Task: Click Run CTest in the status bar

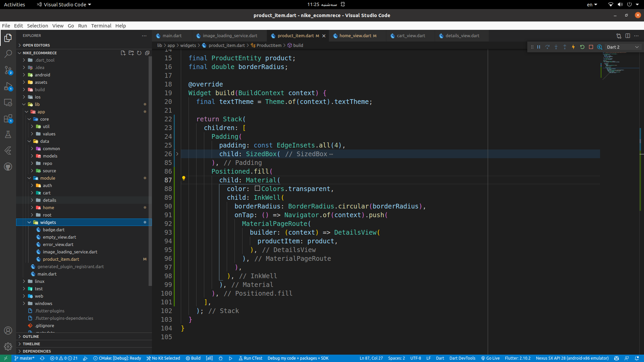Action: click(250, 358)
